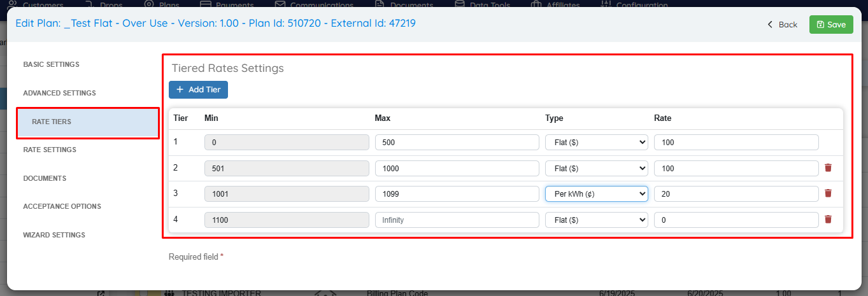The image size is (868, 296).
Task: Delete tier 2 using its trash icon
Action: tap(828, 168)
